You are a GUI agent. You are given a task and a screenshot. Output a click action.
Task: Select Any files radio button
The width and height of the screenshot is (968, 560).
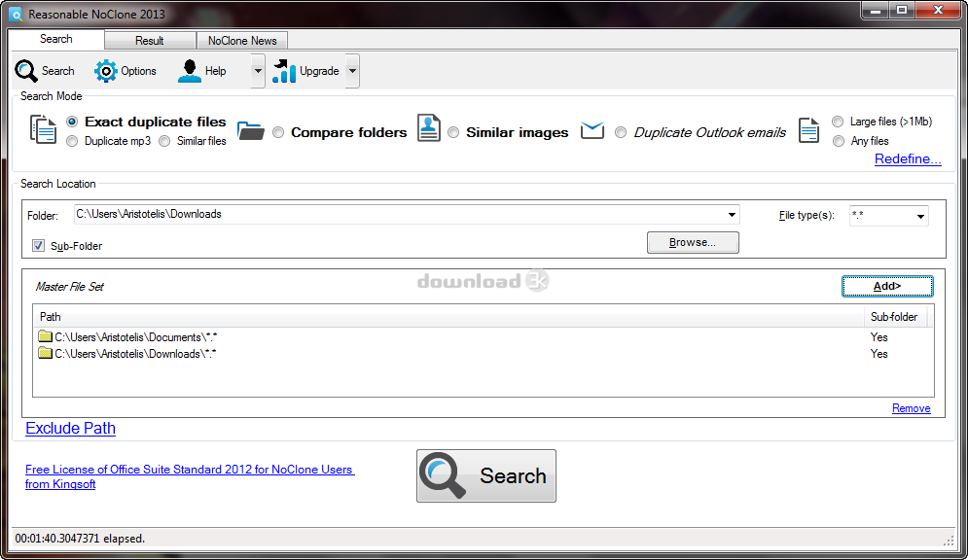pos(839,141)
